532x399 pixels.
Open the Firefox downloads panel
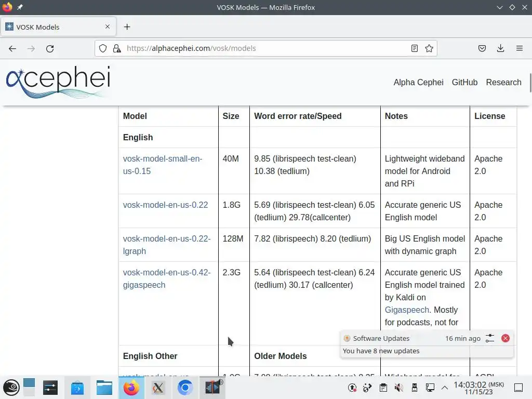(x=500, y=48)
